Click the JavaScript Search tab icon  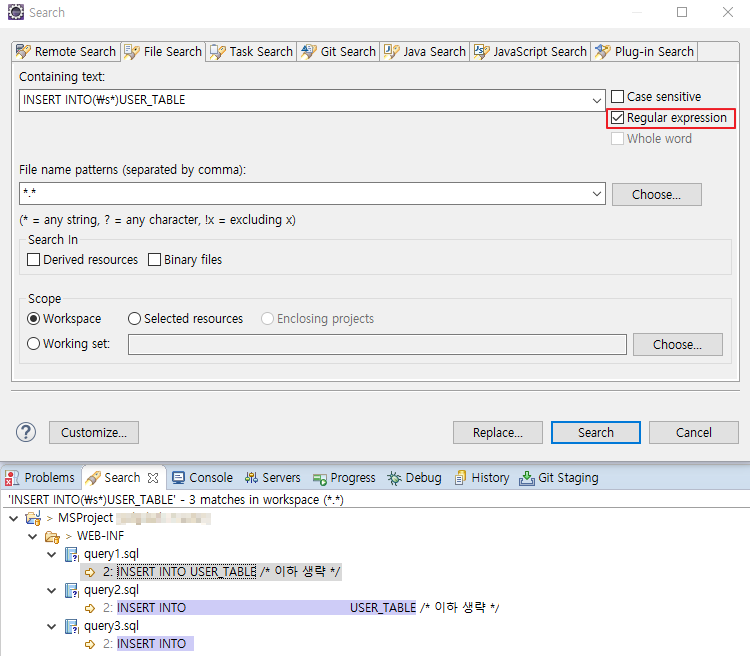(481, 51)
